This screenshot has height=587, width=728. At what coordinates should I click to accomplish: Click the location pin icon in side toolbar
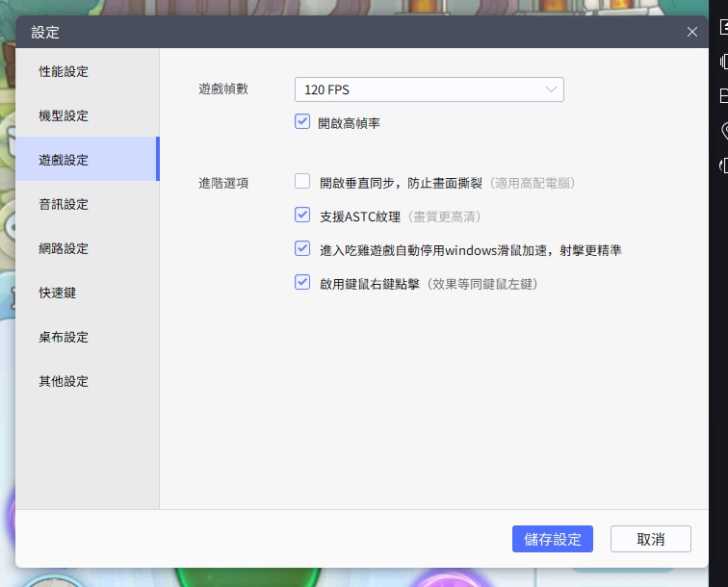click(724, 131)
